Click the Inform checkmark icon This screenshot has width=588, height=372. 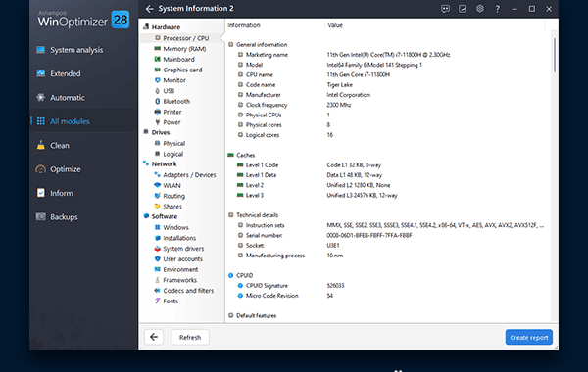coord(41,193)
